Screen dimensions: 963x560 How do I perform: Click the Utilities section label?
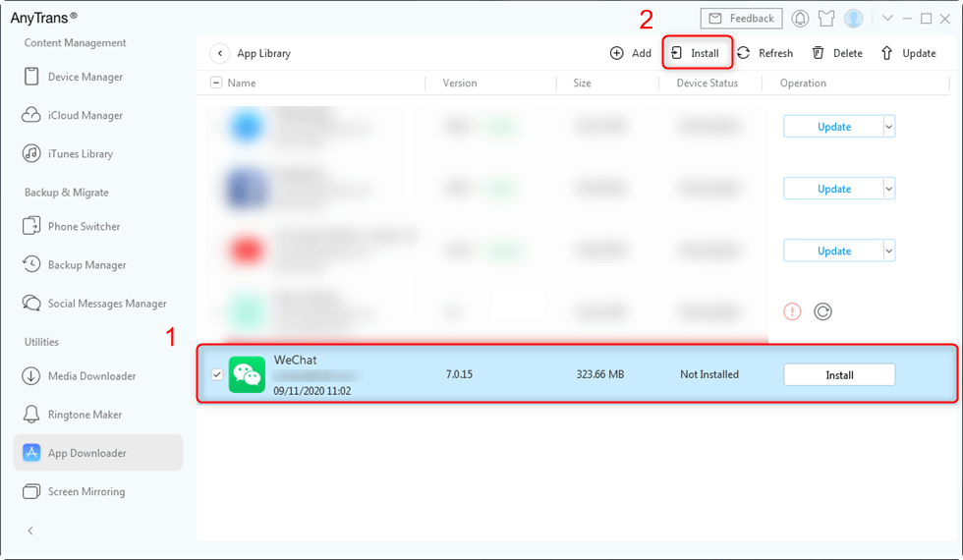[41, 342]
